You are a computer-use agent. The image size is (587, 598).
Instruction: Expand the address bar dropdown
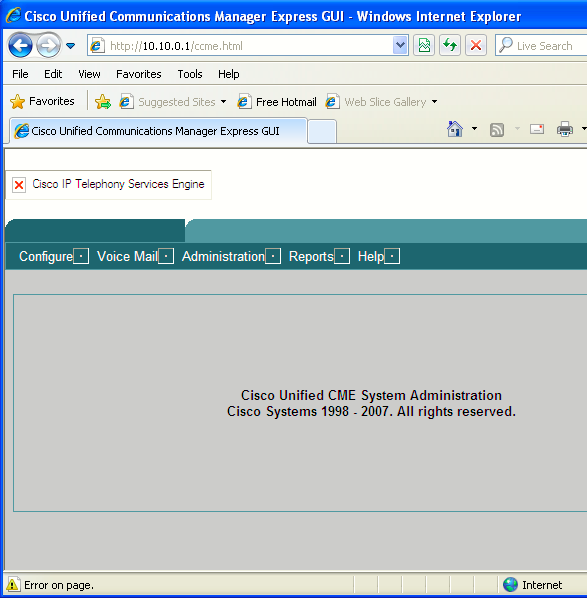400,46
